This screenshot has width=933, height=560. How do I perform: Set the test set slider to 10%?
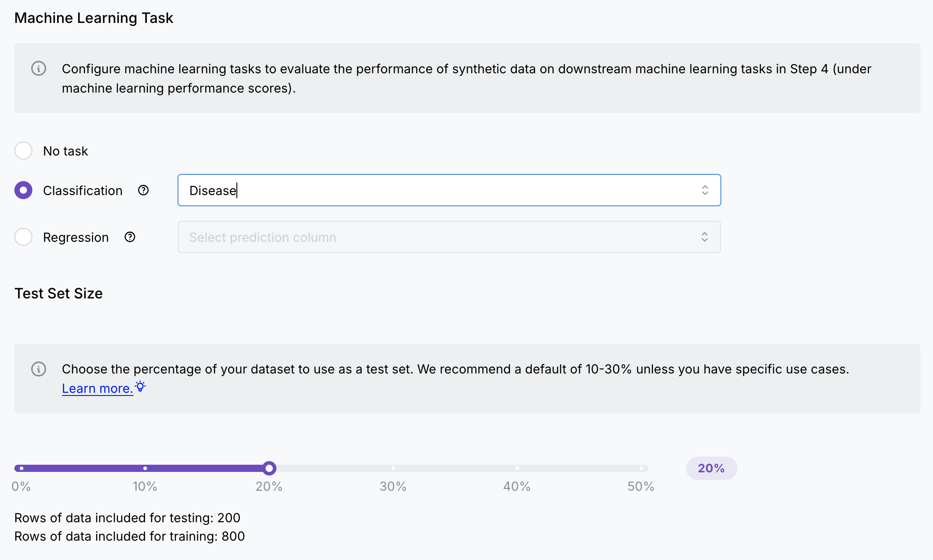145,468
